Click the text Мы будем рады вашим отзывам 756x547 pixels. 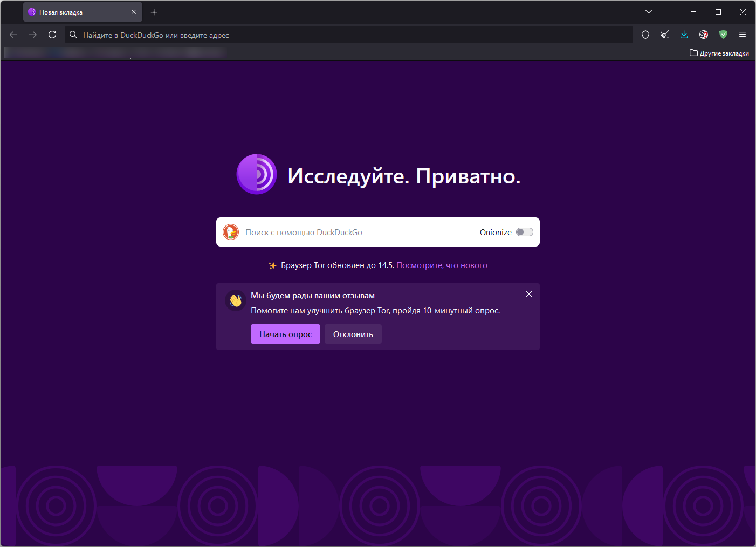pos(313,296)
